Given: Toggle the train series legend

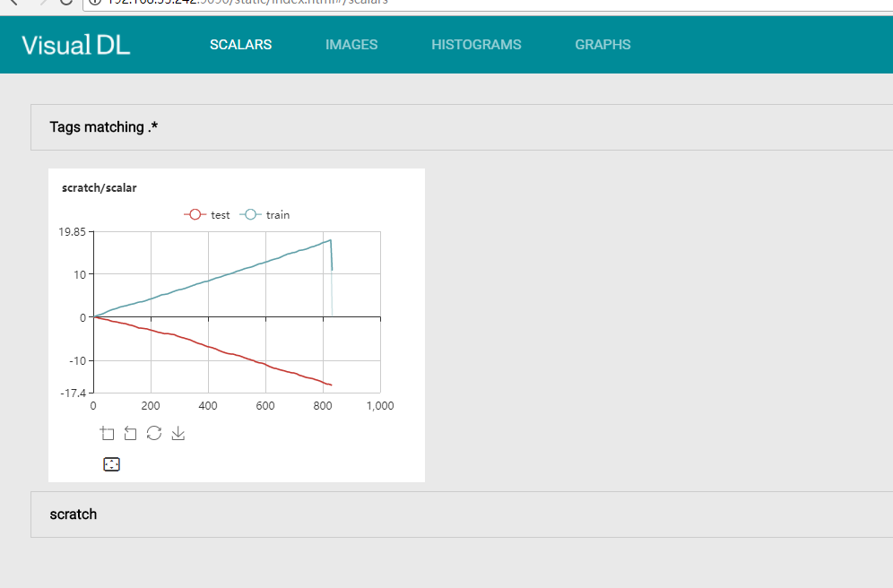Looking at the screenshot, I should click(264, 214).
